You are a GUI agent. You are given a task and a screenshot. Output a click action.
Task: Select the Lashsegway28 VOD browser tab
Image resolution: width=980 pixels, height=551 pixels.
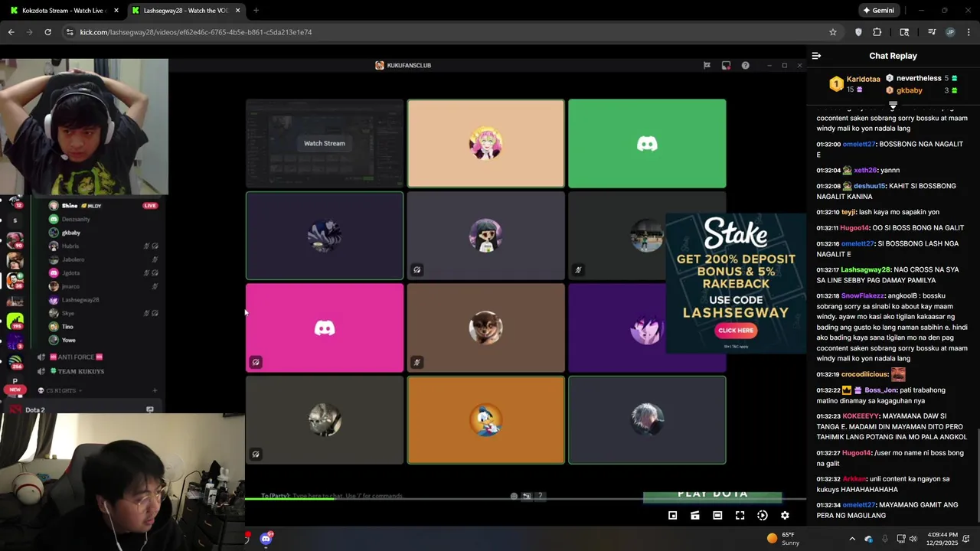pos(185,11)
